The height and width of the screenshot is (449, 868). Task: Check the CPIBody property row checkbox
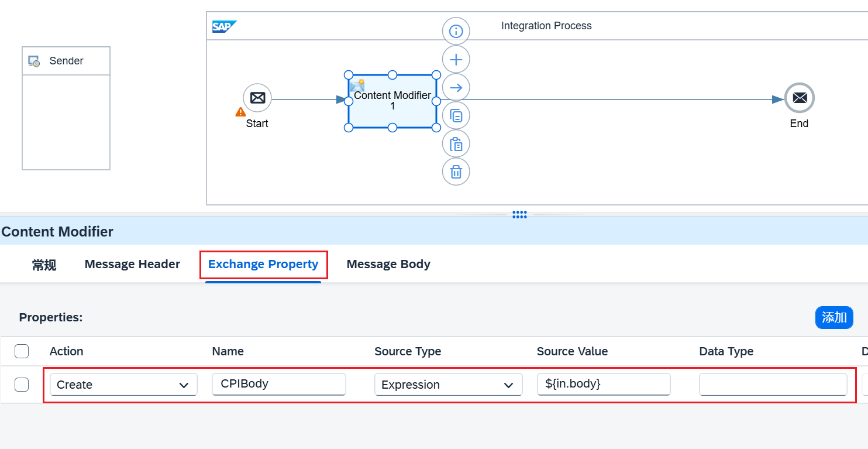(x=22, y=385)
